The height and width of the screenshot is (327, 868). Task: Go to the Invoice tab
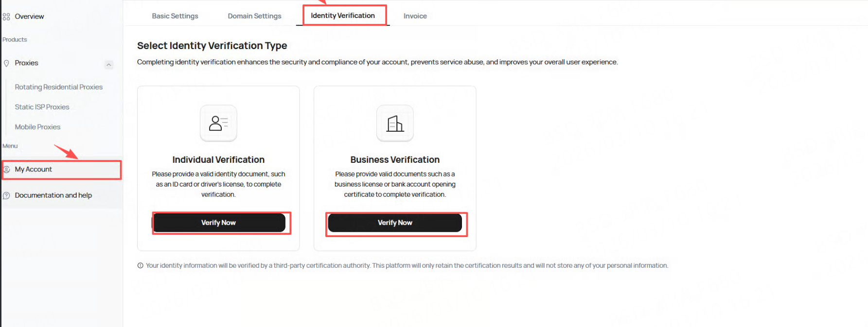(x=415, y=16)
